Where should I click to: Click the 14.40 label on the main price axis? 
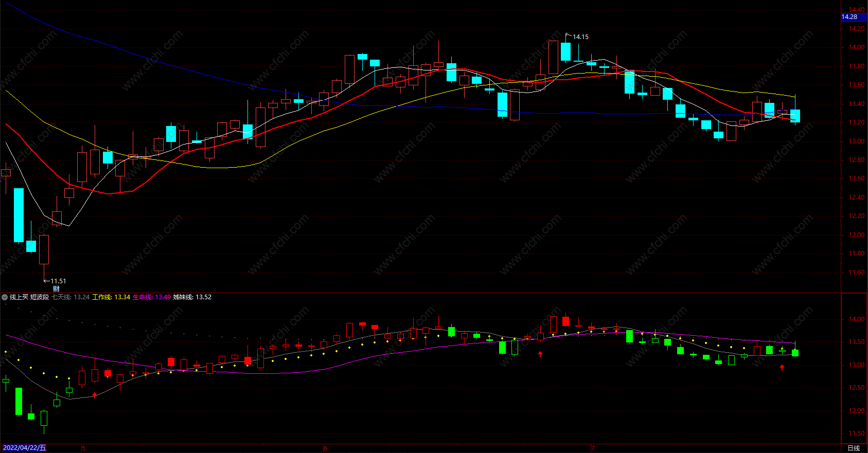tap(856, 10)
